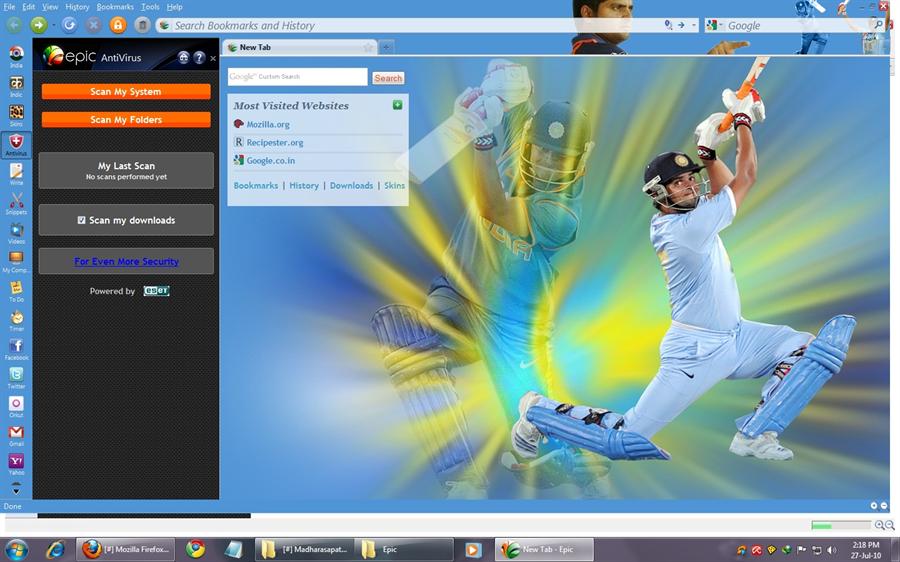This screenshot has height=562, width=900.
Task: Open the Google.co.in link
Action: click(x=270, y=161)
